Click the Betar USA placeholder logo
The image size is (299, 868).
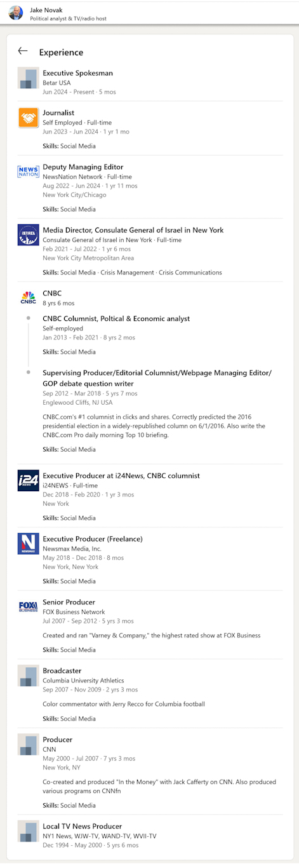28,78
